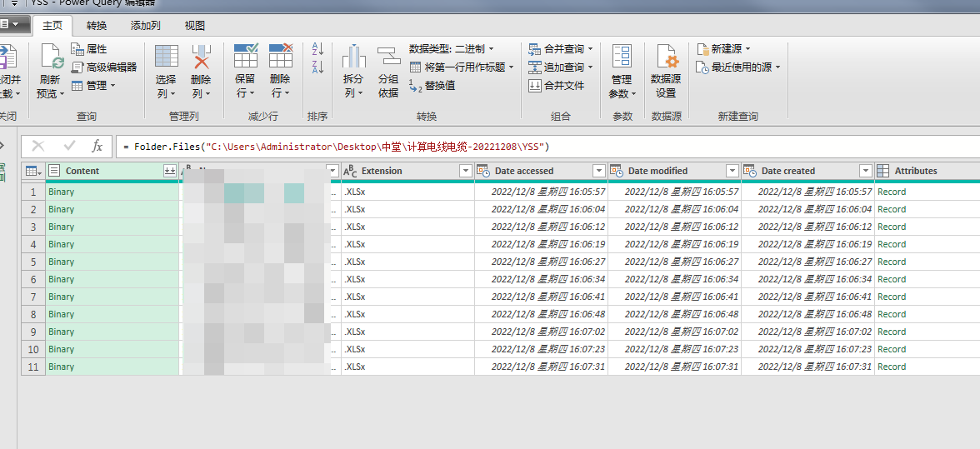Click the 替换值 replace values icon
The height and width of the screenshot is (449, 980).
(x=416, y=86)
